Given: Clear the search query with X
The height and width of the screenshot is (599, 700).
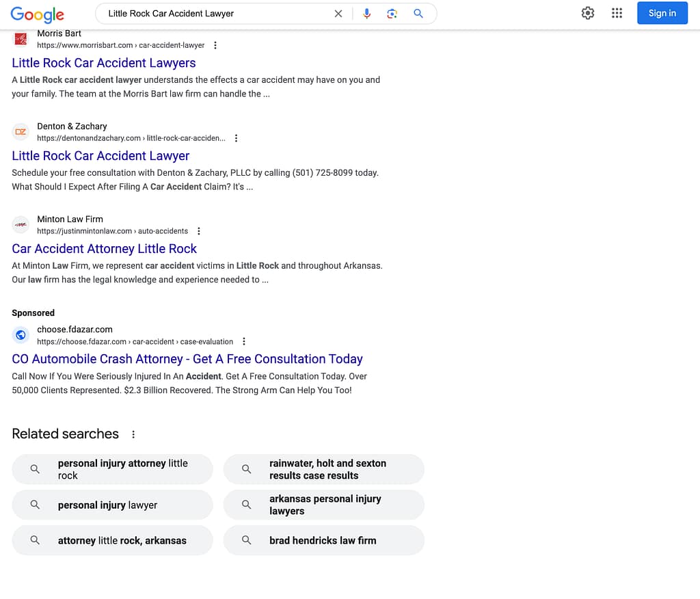Looking at the screenshot, I should 338,14.
